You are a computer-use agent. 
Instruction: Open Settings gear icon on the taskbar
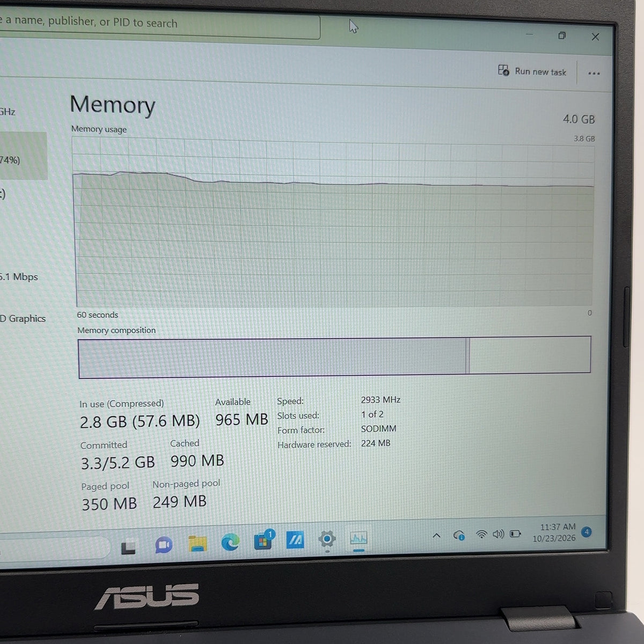click(327, 539)
